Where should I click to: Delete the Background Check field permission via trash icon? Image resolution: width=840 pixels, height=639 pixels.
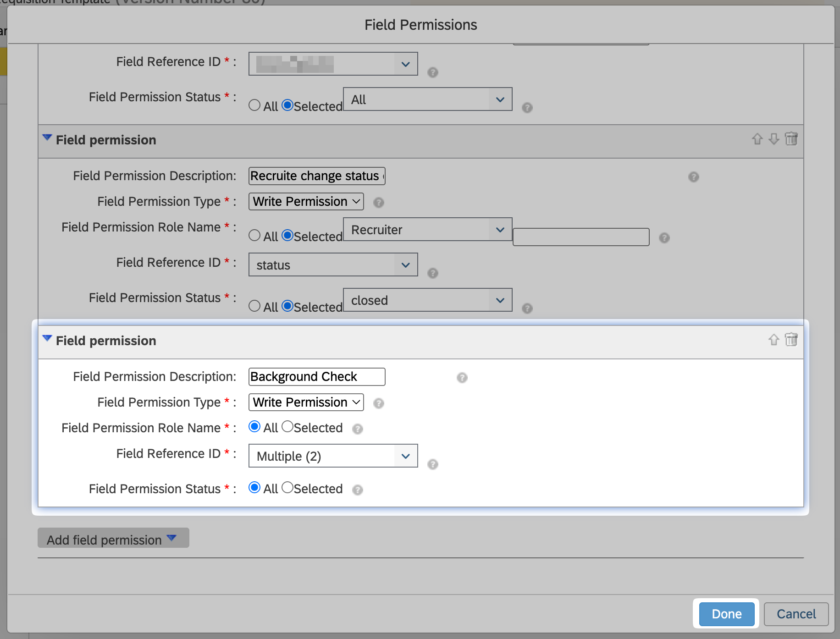pos(791,340)
